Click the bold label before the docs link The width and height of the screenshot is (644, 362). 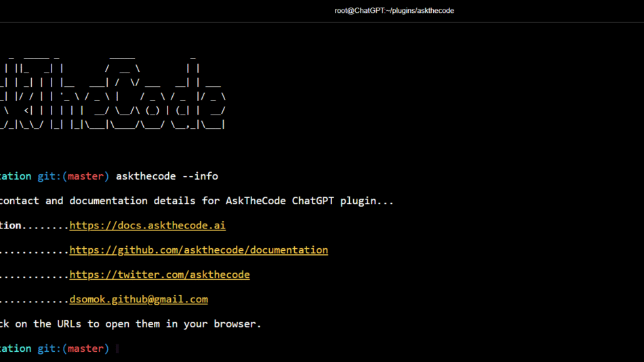click(10, 225)
